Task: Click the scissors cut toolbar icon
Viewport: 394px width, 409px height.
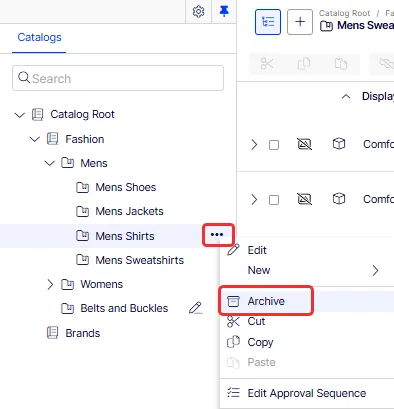Action: tap(267, 63)
